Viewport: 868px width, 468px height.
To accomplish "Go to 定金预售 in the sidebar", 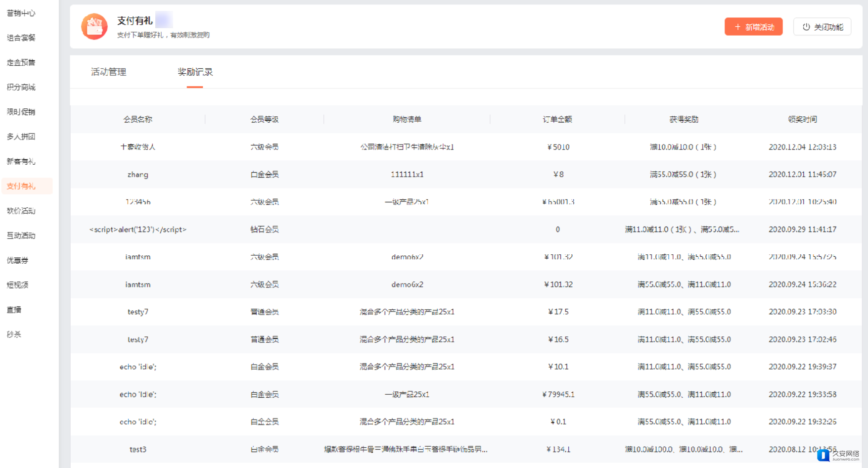I will [x=21, y=62].
